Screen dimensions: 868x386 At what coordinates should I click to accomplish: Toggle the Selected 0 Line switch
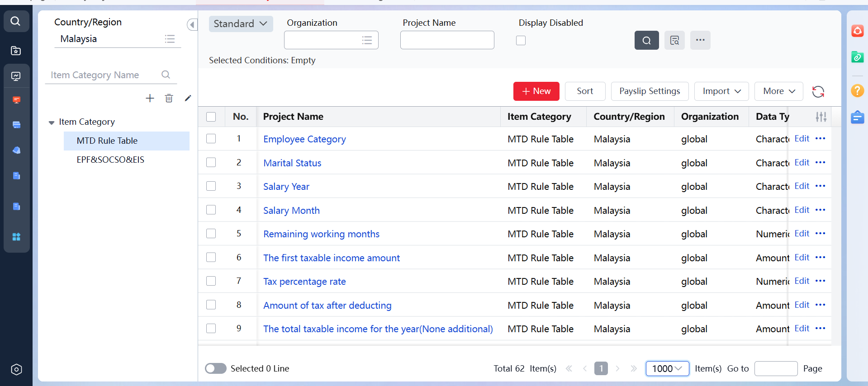click(216, 368)
